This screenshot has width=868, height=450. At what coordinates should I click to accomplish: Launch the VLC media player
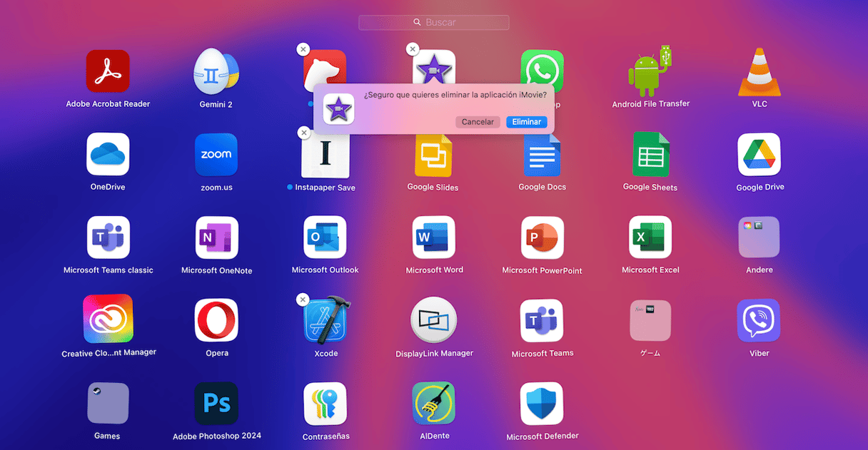(x=759, y=71)
